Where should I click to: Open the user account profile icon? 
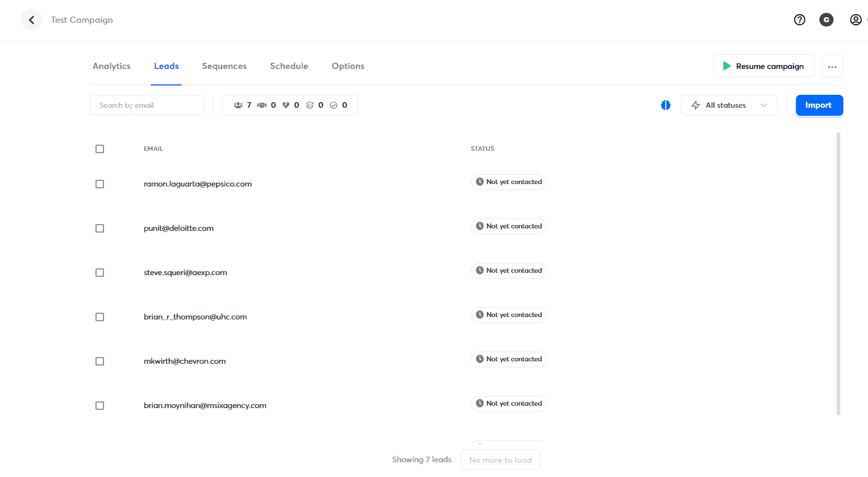[856, 20]
